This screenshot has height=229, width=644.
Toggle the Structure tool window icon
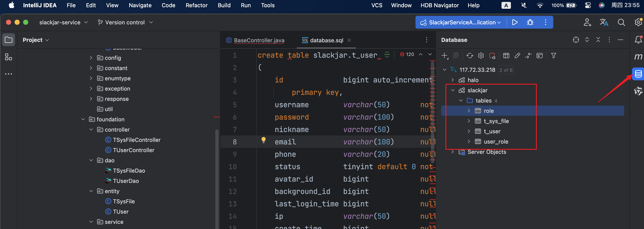(x=9, y=57)
